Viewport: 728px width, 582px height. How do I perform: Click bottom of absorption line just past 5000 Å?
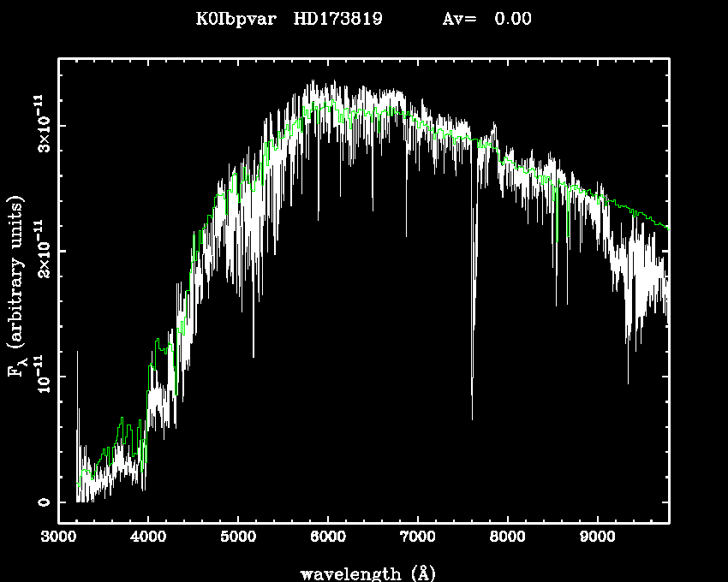pos(253,355)
